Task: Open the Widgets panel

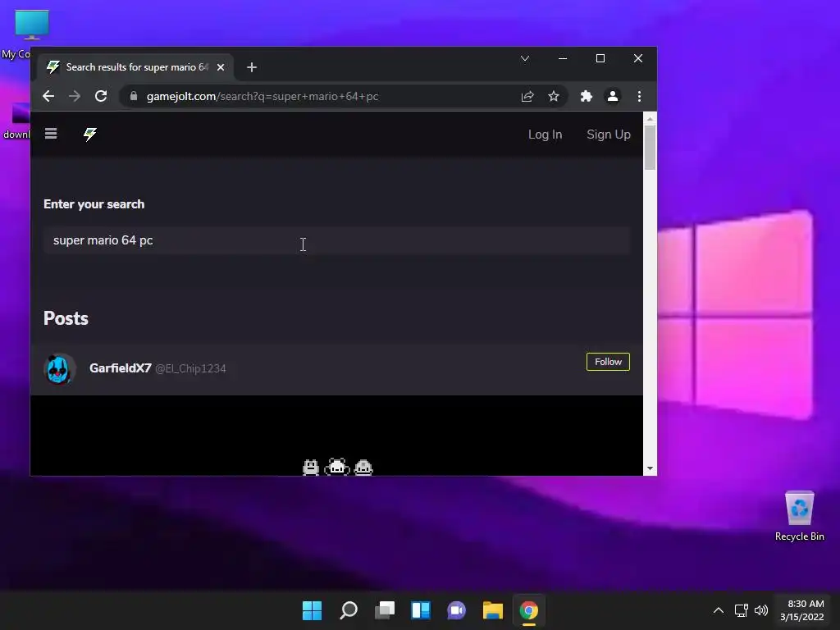Action: pyautogui.click(x=421, y=610)
